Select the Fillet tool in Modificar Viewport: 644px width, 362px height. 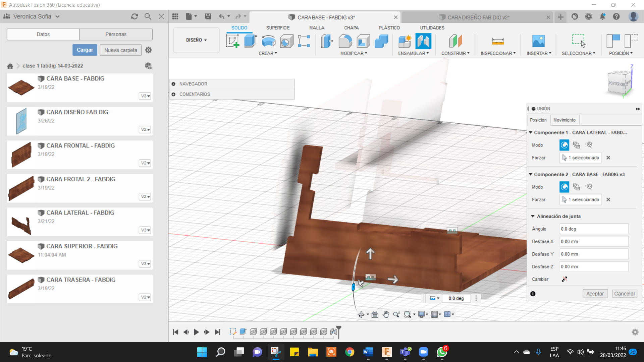click(345, 41)
